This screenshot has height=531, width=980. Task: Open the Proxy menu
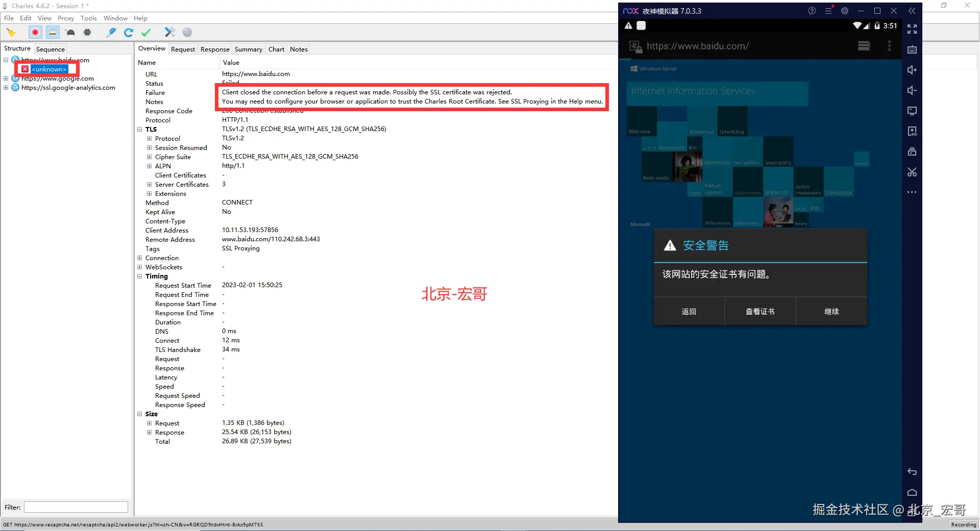[x=66, y=18]
